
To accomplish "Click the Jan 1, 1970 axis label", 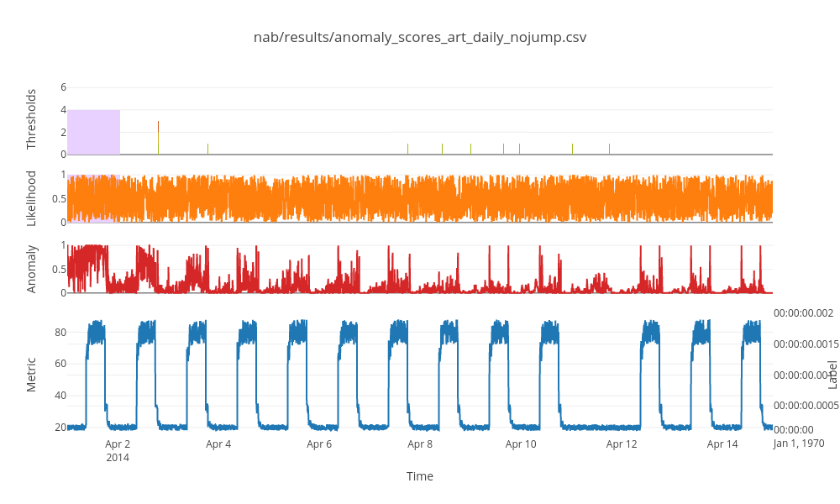I will 798,443.
